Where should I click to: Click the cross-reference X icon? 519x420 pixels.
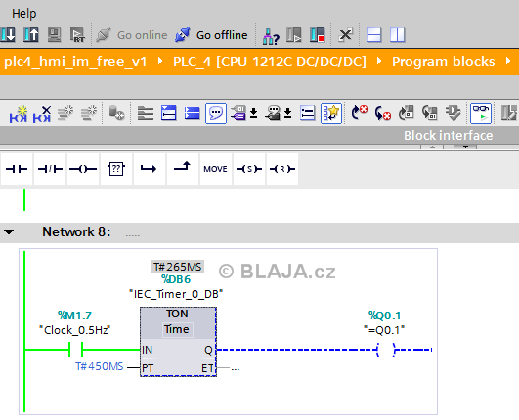[345, 35]
